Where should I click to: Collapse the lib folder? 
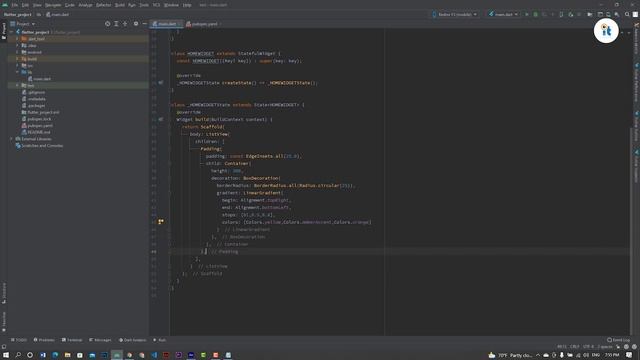click(x=17, y=72)
